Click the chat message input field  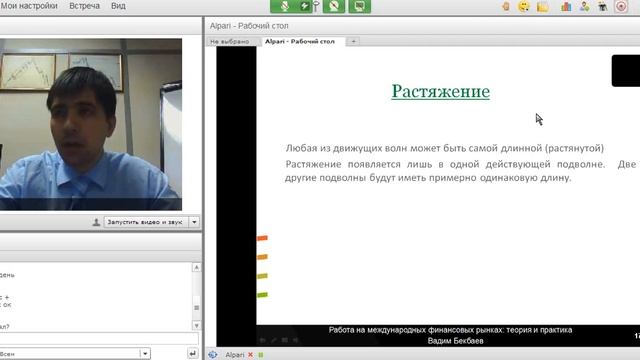[99, 338]
